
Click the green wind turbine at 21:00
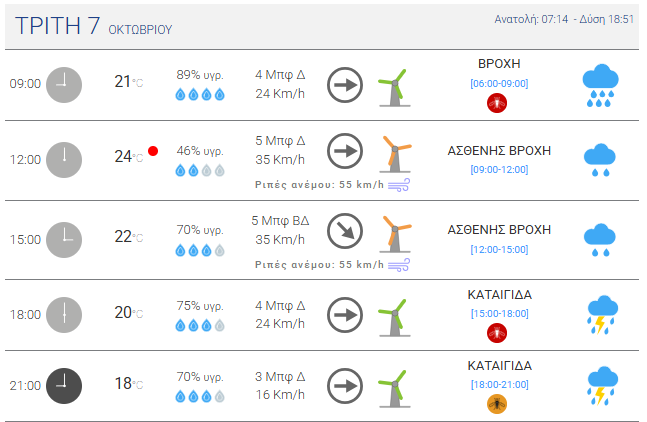[x=392, y=385]
